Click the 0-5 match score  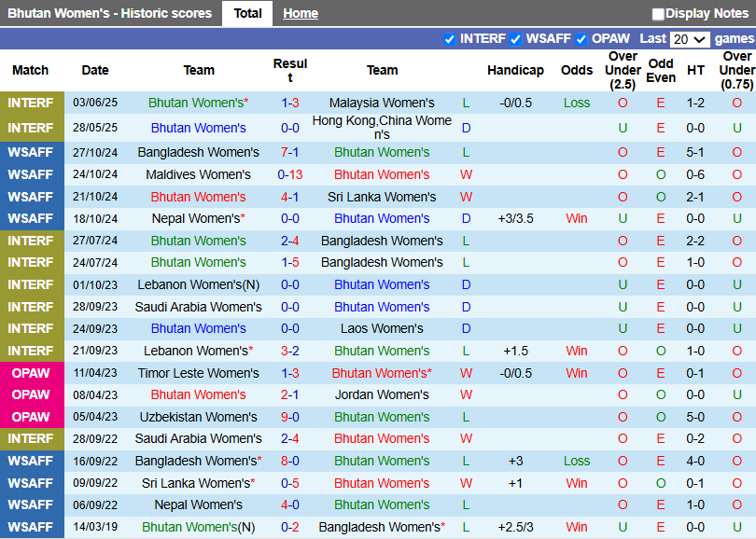coord(289,483)
